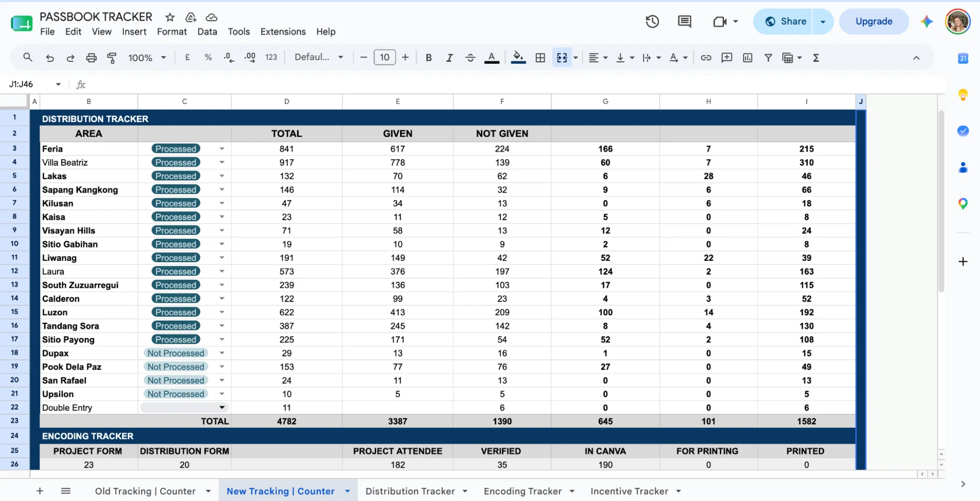Open the Functions sigma icon
Screen dimensions: 980x501
pyautogui.click(x=816, y=58)
